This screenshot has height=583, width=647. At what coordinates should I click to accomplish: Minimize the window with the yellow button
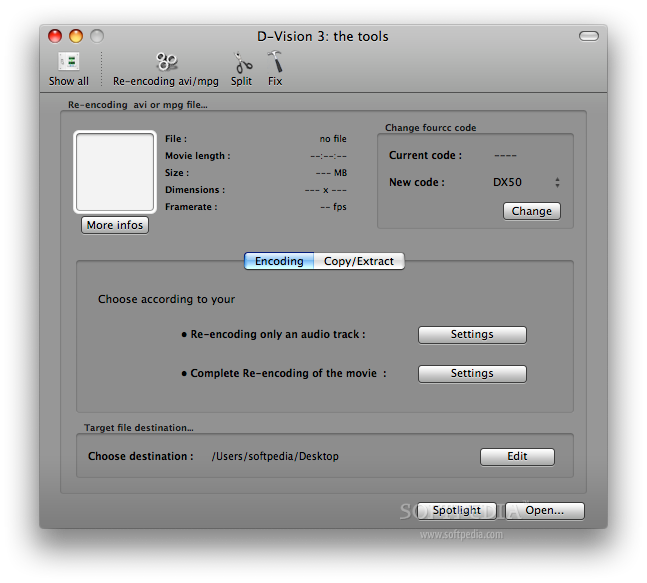pos(76,36)
